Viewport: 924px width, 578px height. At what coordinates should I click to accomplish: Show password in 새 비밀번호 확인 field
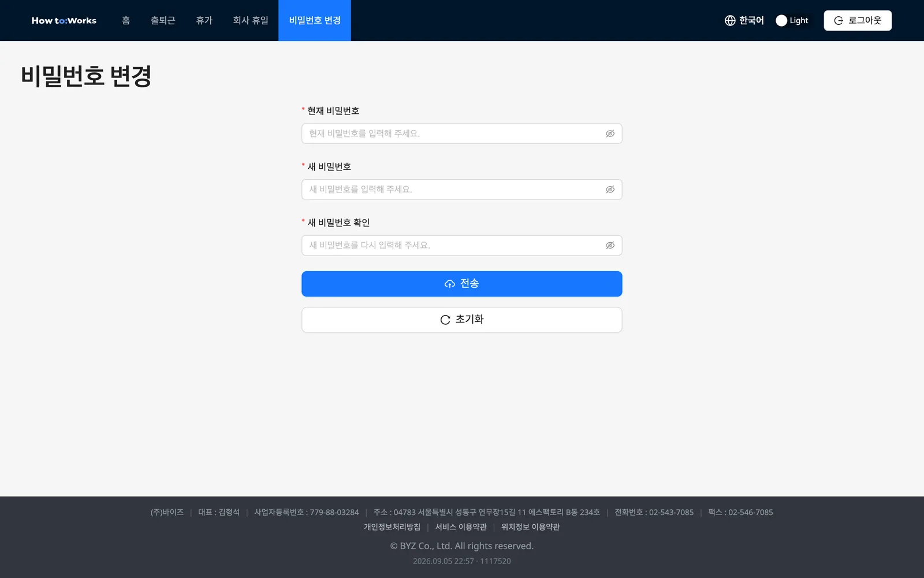click(610, 245)
